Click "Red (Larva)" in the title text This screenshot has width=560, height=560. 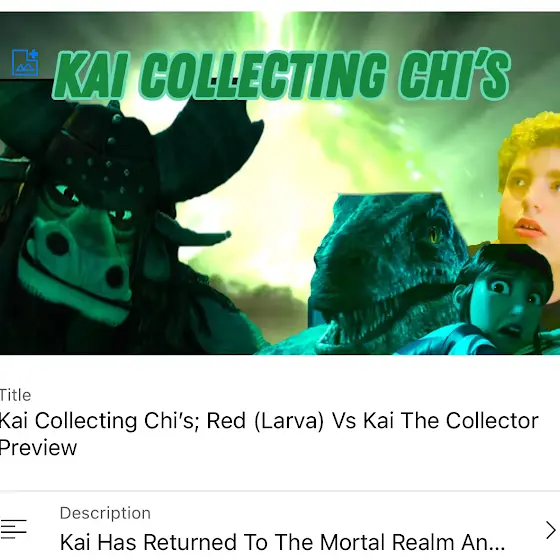click(x=265, y=420)
